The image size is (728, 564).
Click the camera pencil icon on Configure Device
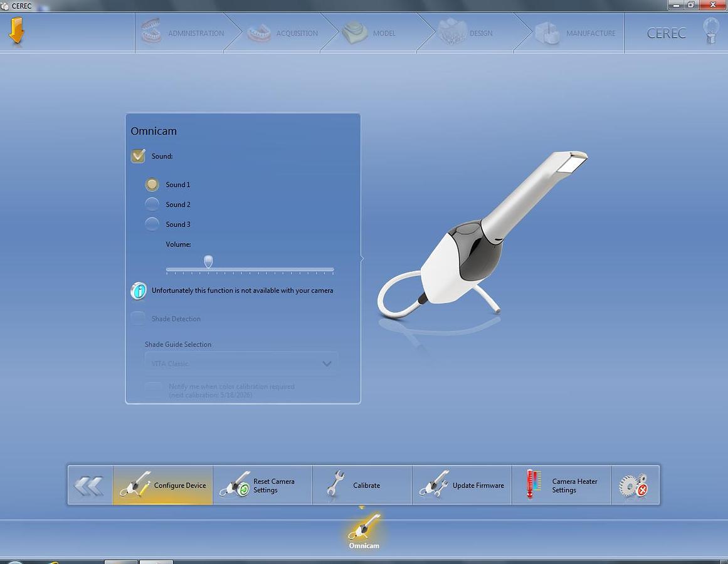click(135, 484)
